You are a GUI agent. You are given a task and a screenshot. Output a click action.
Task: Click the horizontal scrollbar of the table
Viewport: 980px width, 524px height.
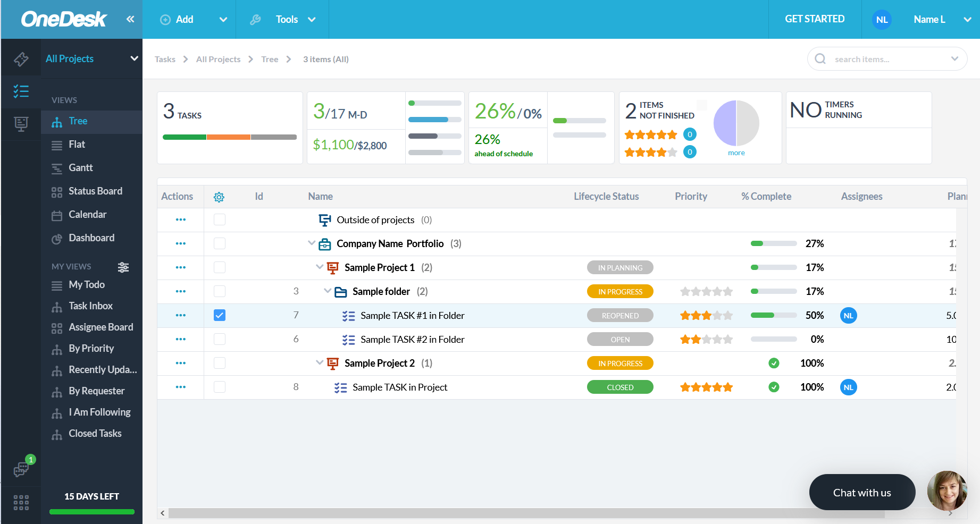526,513
